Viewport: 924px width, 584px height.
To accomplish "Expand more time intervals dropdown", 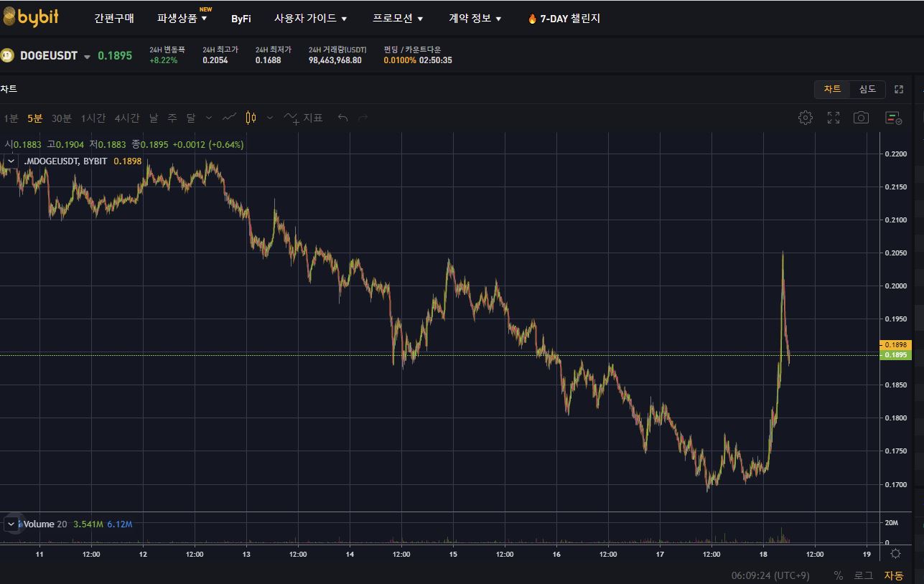I will (209, 118).
